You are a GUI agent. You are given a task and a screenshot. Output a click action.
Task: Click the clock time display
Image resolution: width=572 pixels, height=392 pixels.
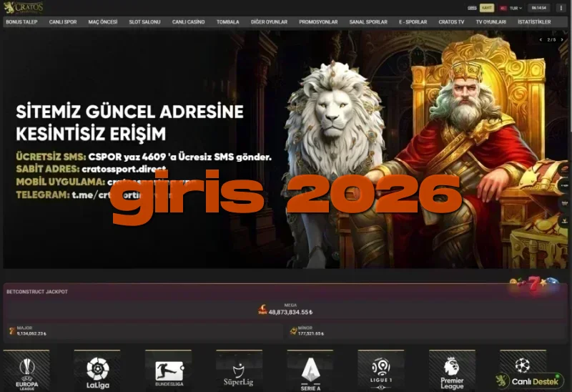tap(539, 8)
